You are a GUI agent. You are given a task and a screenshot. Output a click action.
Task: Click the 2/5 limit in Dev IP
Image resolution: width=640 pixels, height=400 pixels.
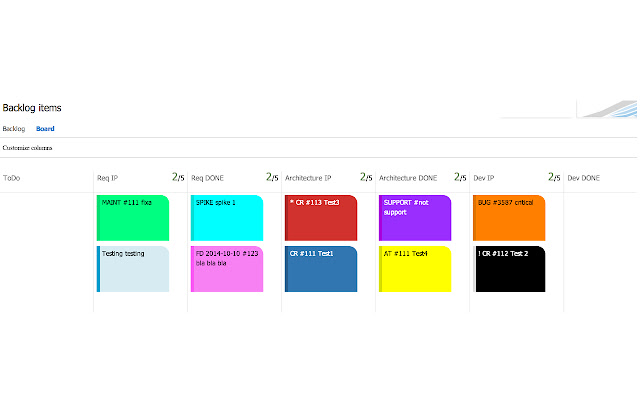tap(554, 177)
